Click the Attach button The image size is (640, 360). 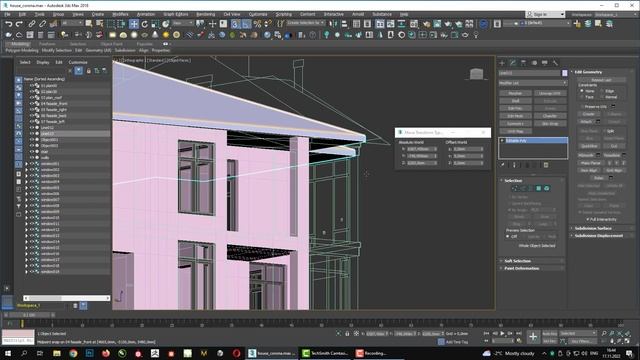(586, 122)
